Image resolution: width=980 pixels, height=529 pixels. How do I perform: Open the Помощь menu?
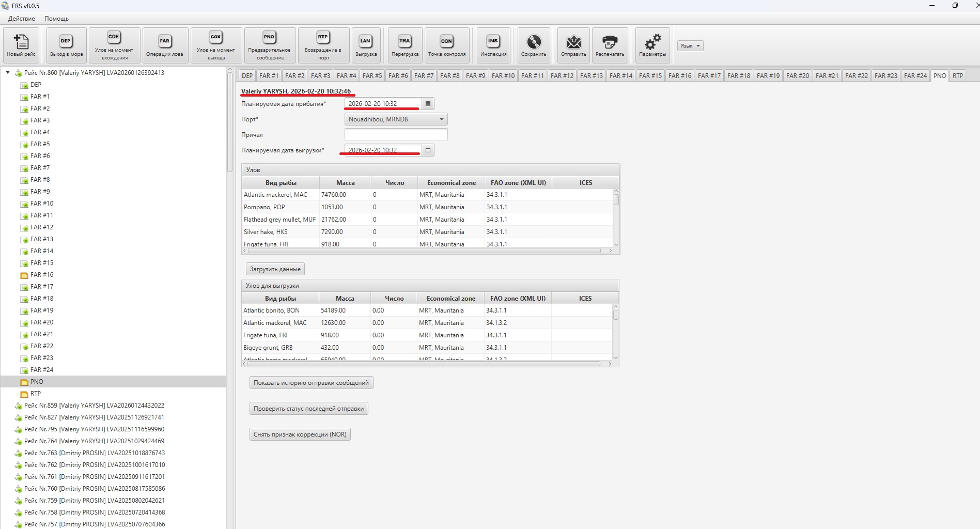pos(56,19)
